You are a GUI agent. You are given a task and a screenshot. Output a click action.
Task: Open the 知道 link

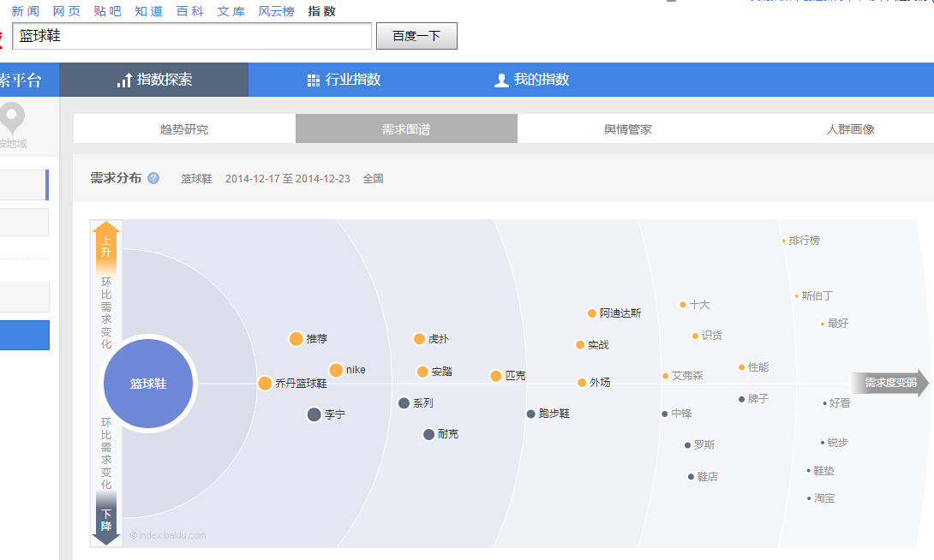(x=148, y=11)
